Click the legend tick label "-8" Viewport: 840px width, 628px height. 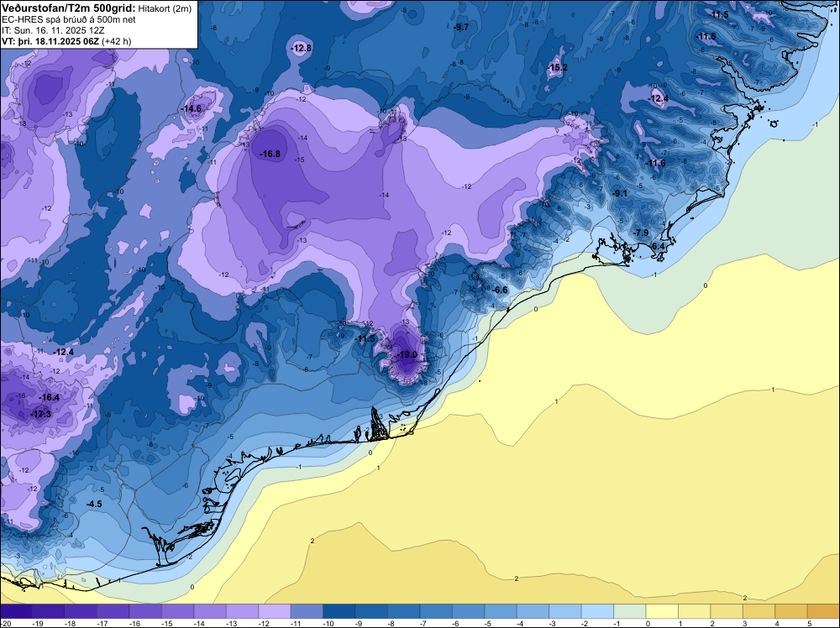(x=392, y=623)
